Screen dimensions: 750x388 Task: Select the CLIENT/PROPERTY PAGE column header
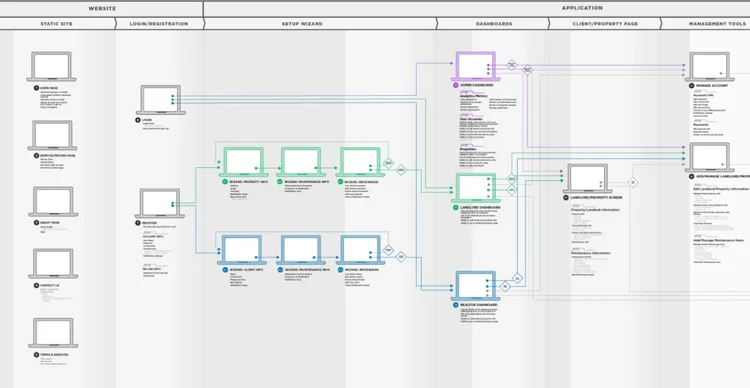(605, 23)
